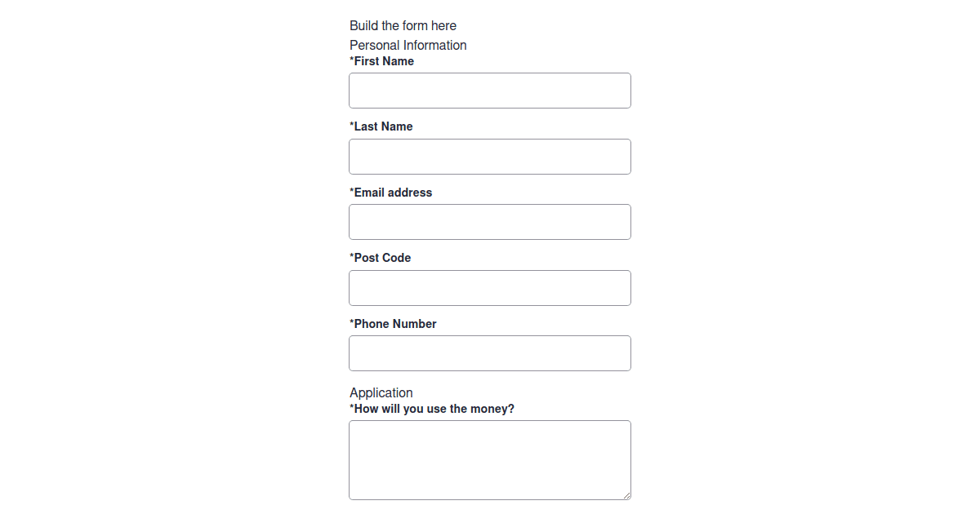
Task: Select the Last Name label
Action: [x=383, y=126]
